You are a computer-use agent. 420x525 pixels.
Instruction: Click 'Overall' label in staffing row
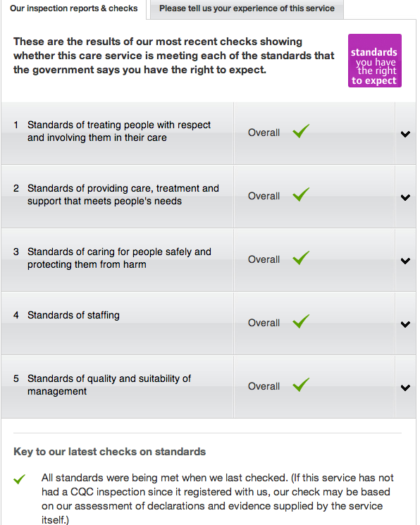[x=264, y=323]
